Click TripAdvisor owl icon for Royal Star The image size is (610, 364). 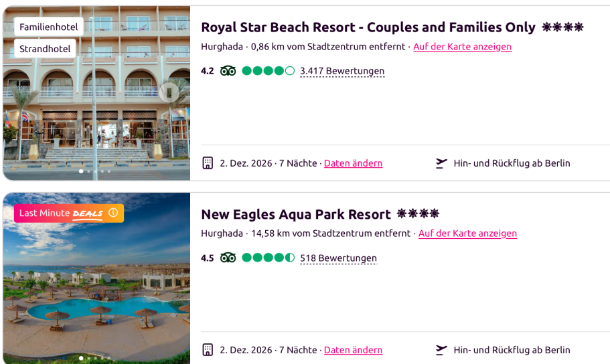228,71
